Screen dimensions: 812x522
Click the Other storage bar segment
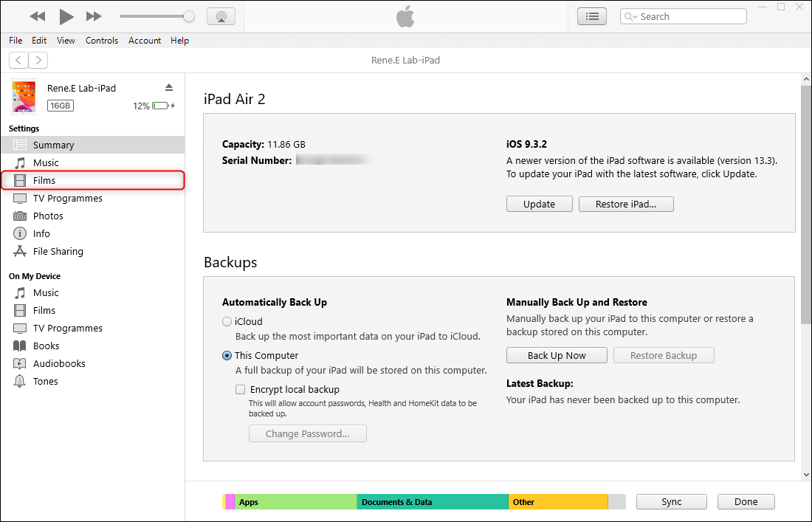pyautogui.click(x=558, y=502)
